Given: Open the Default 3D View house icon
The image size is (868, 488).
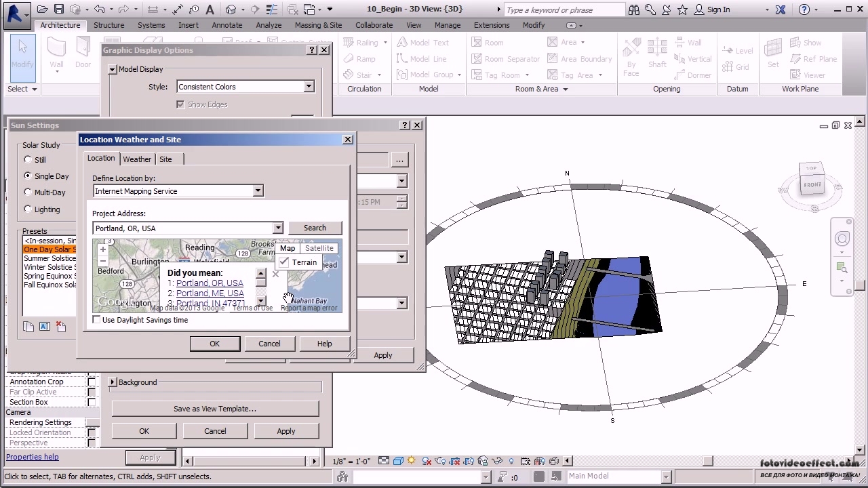Looking at the screenshot, I should 231,9.
